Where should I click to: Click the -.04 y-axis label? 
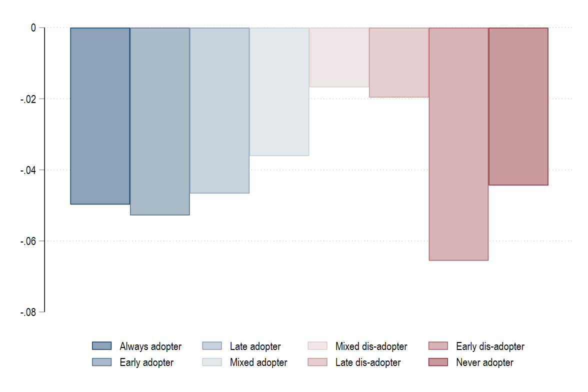click(x=28, y=170)
